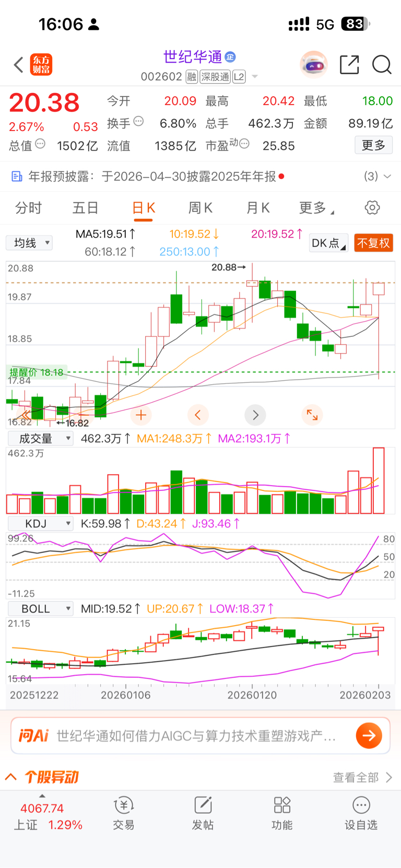Tap the 融 margin trading badge
The image size is (401, 868).
click(192, 77)
